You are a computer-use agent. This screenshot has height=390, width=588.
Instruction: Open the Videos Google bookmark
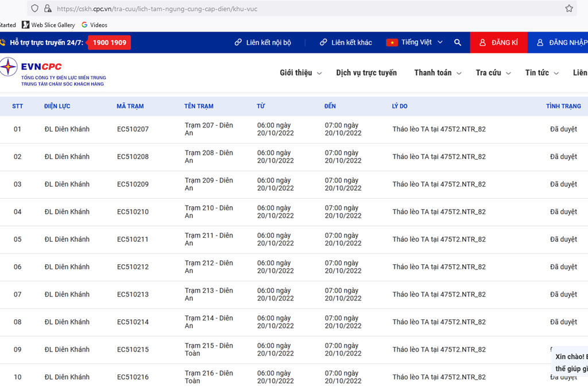coord(95,25)
